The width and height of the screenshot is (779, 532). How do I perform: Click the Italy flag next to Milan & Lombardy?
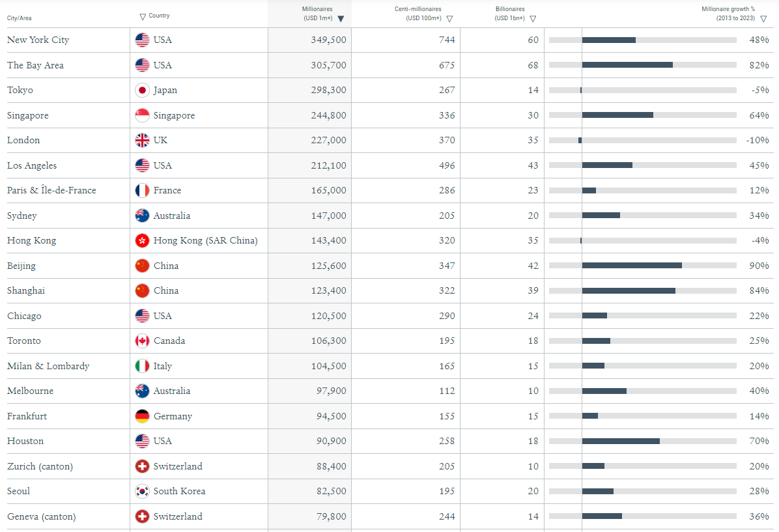coord(142,366)
